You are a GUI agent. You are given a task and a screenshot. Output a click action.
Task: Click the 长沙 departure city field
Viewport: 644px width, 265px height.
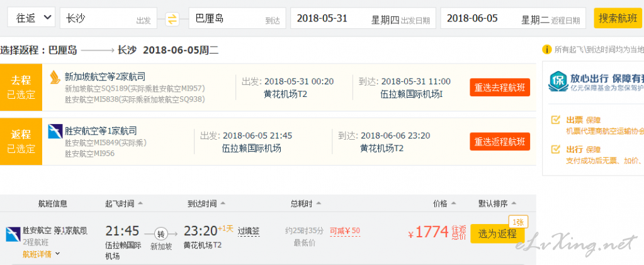point(108,18)
